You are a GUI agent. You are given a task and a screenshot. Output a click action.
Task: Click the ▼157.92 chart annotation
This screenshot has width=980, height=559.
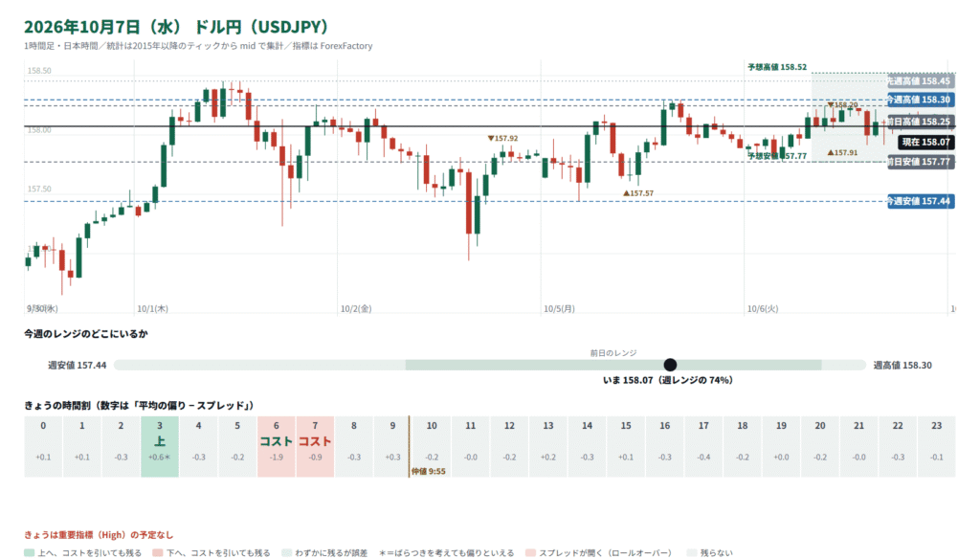[503, 138]
